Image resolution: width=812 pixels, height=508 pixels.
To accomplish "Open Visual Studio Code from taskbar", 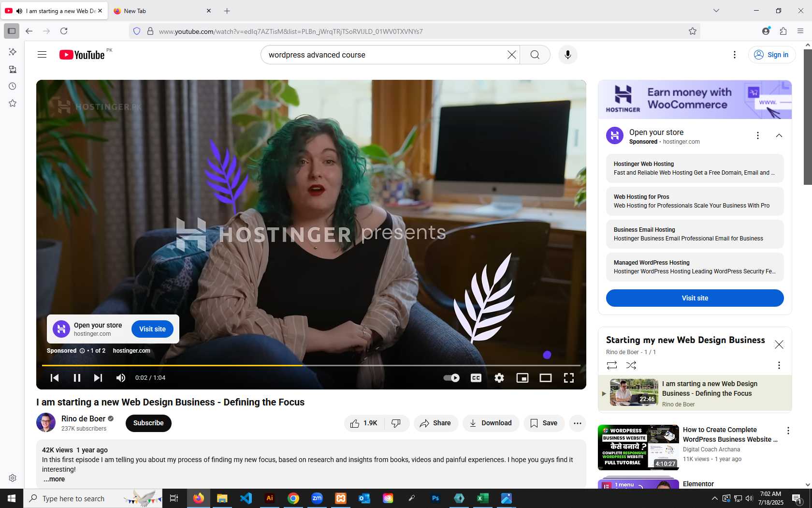I will coord(246,498).
